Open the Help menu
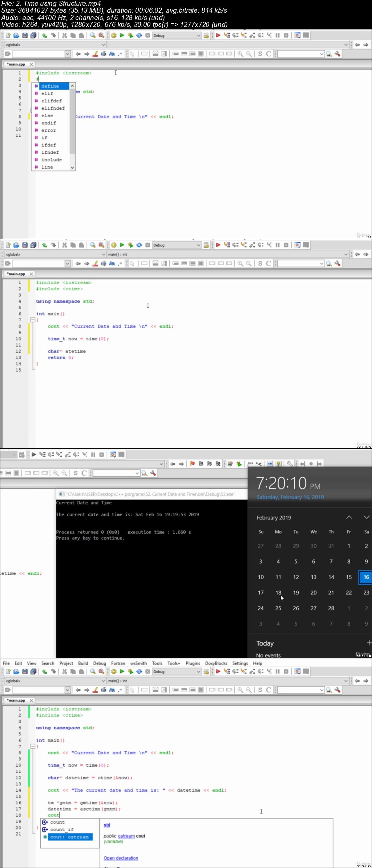Screen dimensions: 372x868 point(258,663)
